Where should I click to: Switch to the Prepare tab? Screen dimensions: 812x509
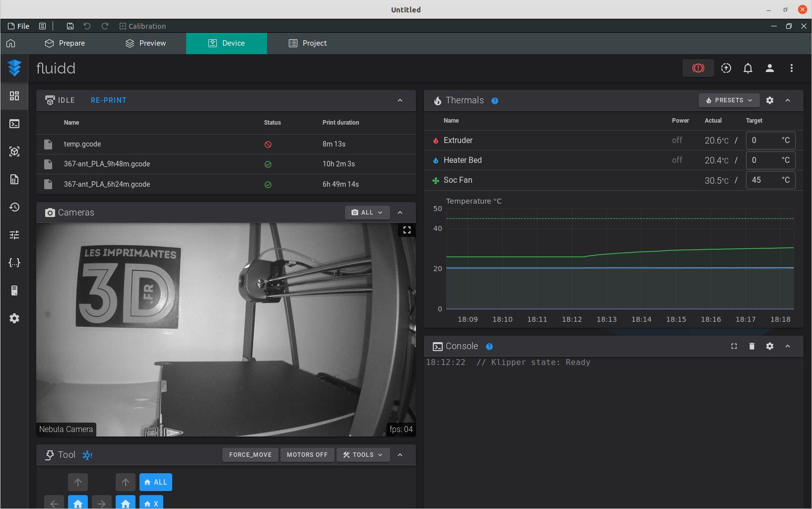[x=65, y=43]
